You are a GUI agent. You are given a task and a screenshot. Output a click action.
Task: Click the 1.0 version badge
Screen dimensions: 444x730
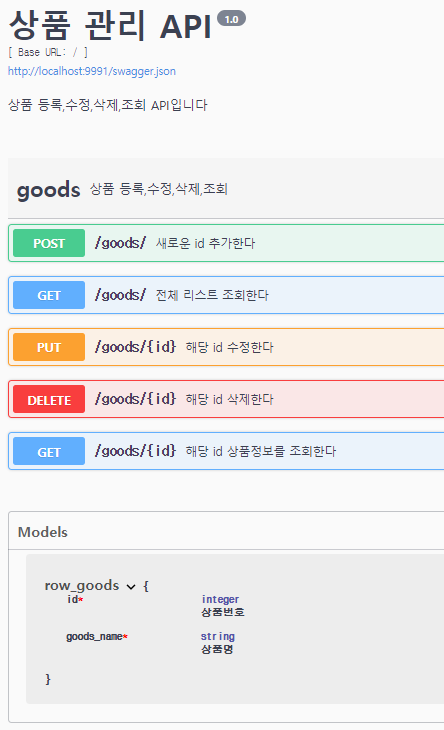click(x=231, y=19)
